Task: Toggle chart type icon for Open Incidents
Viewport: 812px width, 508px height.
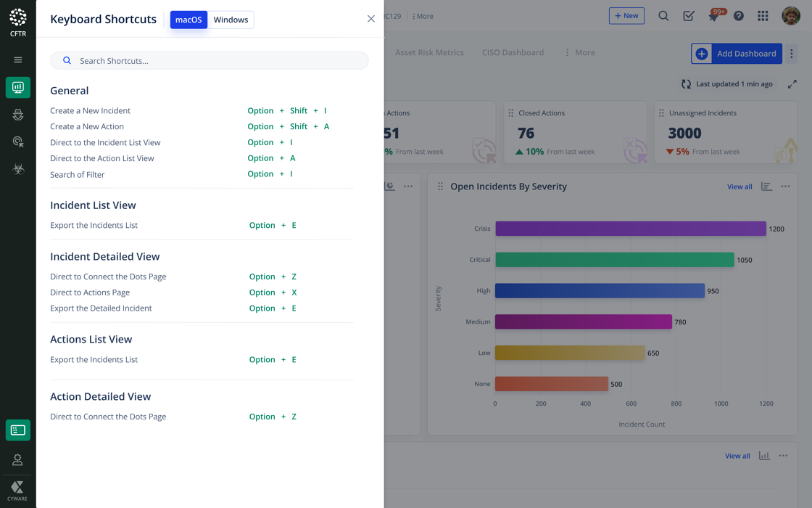Action: (766, 187)
